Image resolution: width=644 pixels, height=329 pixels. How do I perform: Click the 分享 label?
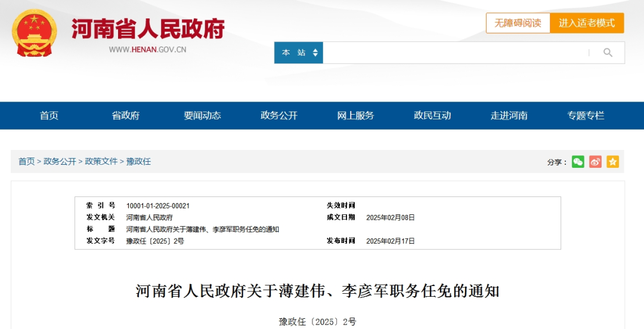[x=557, y=162]
